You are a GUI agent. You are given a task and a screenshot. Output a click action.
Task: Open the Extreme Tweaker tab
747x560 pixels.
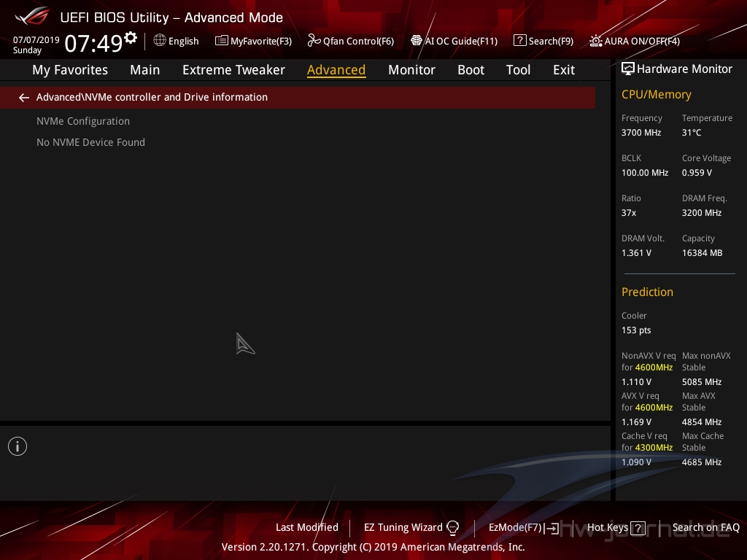pyautogui.click(x=233, y=70)
